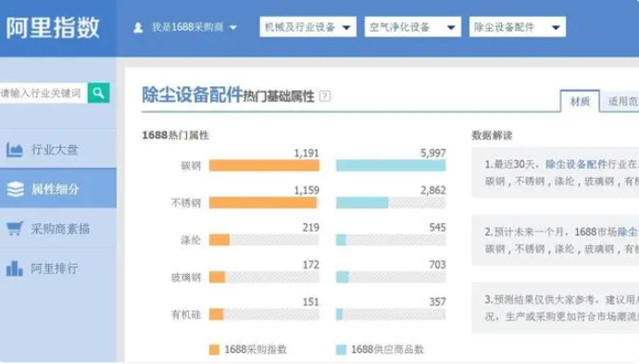The height and width of the screenshot is (364, 639).
Task: Click the 数据解读 heading
Action: [492, 135]
